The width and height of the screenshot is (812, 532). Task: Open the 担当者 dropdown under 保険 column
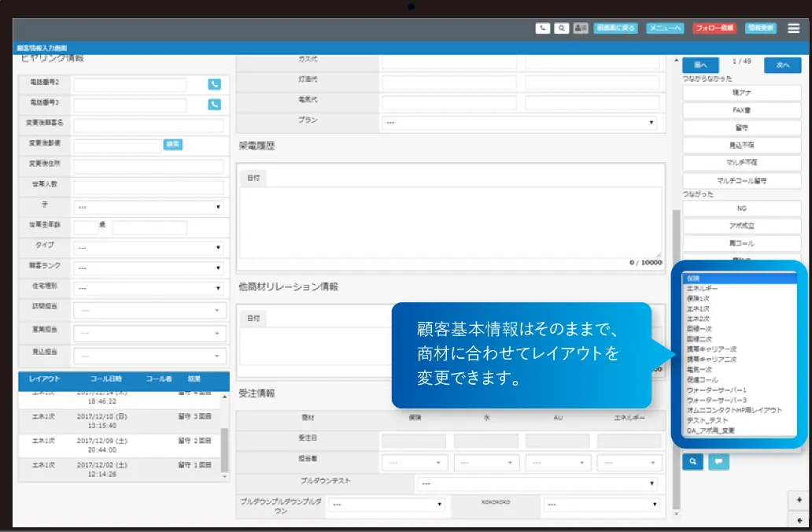415,463
